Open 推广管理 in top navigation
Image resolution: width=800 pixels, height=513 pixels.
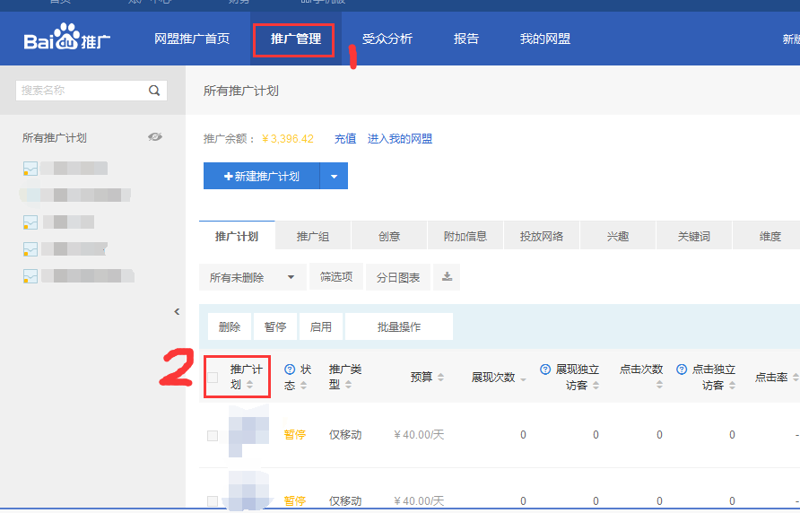295,38
